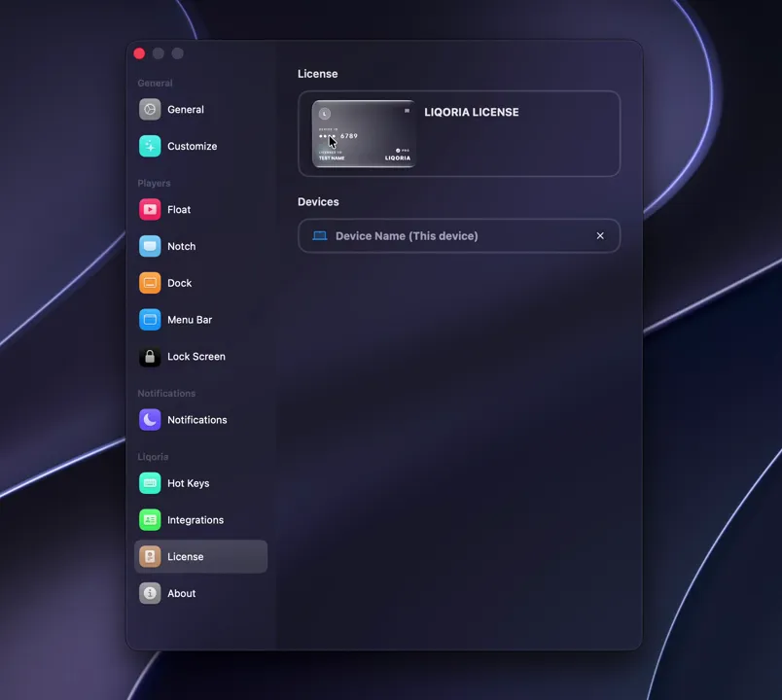Image resolution: width=782 pixels, height=700 pixels.
Task: Click the "License" heading above the card
Action: point(318,74)
